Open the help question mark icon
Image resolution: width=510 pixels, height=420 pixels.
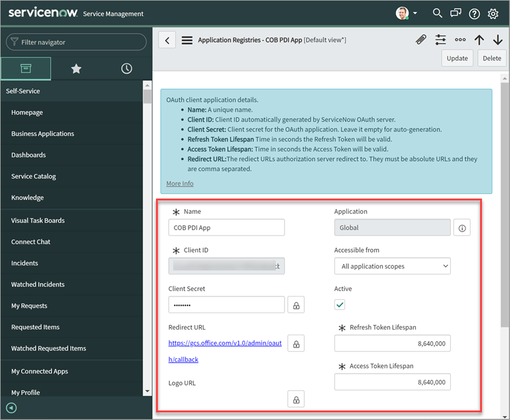click(x=474, y=13)
